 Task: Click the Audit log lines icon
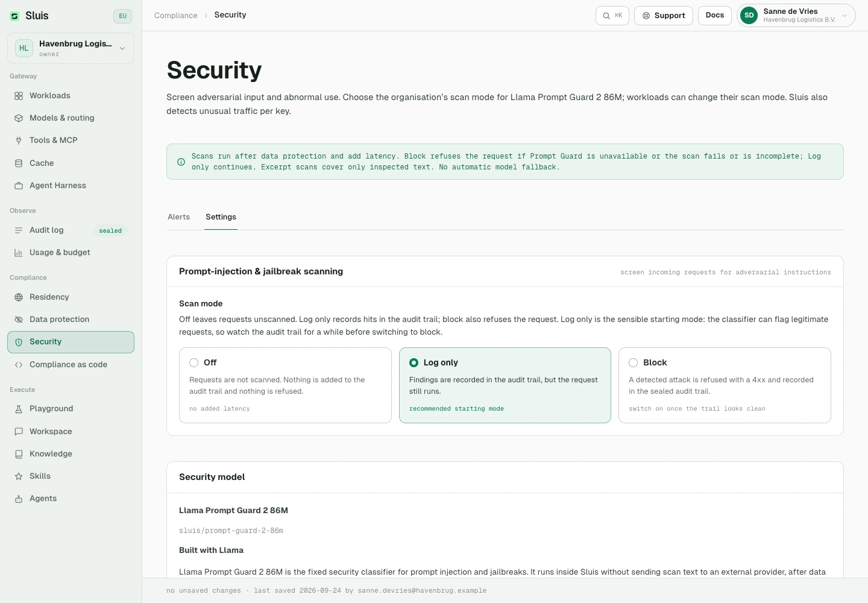(x=19, y=230)
